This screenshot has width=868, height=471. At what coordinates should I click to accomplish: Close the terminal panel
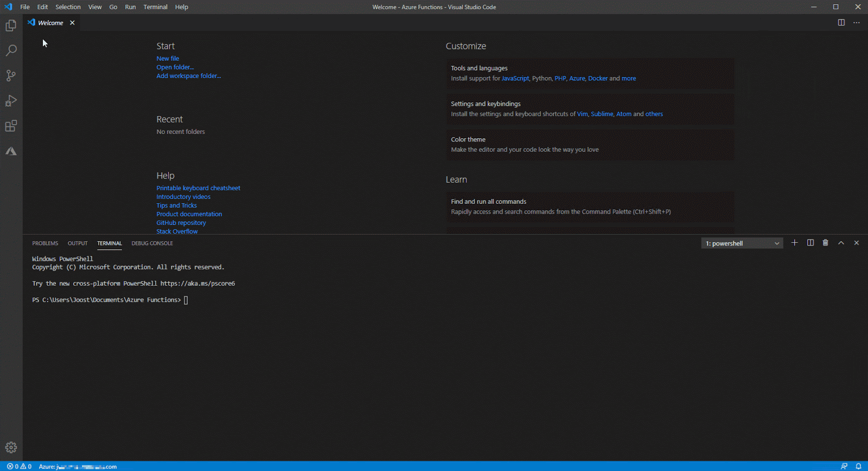coord(857,243)
